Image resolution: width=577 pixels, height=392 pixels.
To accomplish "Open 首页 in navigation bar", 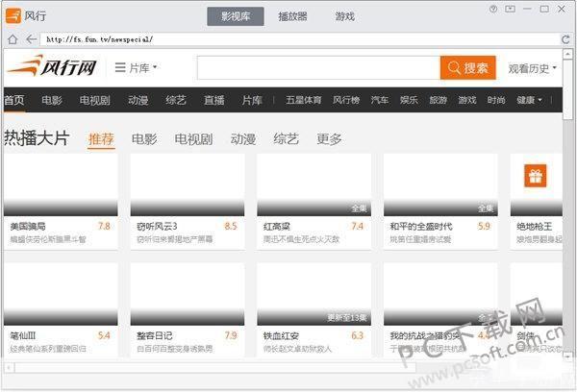I will click(x=14, y=100).
